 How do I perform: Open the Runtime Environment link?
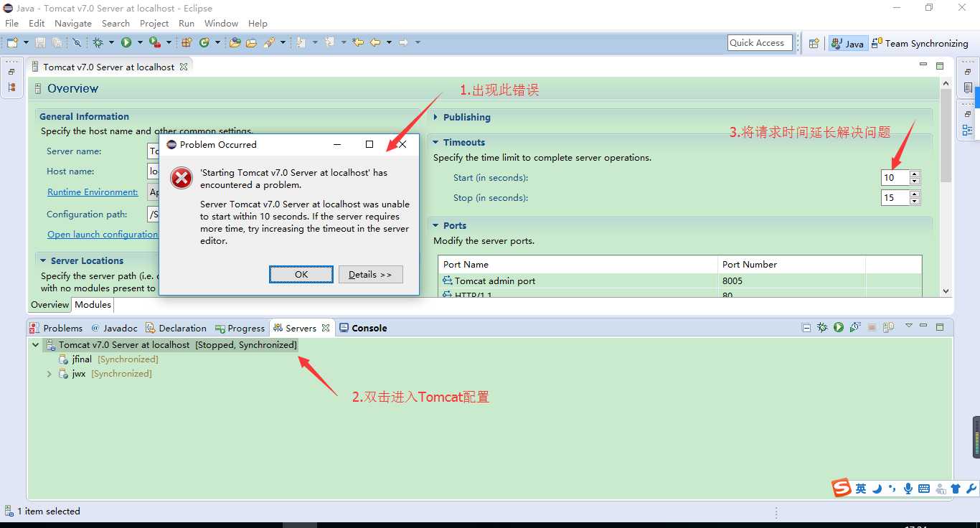click(93, 192)
